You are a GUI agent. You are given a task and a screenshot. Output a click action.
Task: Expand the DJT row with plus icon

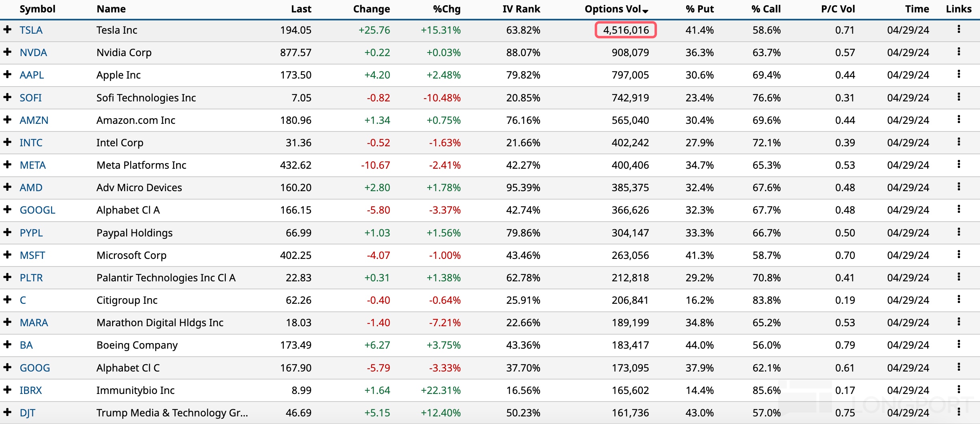click(7, 412)
